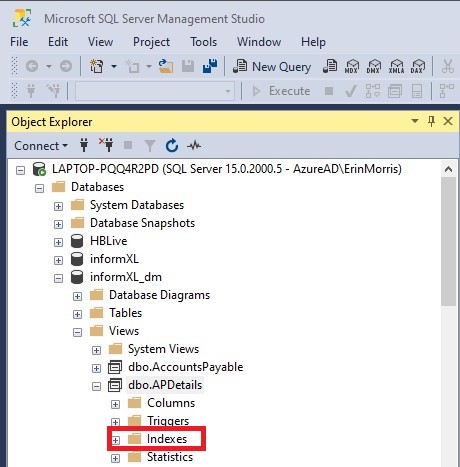460x467 pixels.
Task: Toggle the Object Explorer auto-hide pin
Action: pos(431,121)
